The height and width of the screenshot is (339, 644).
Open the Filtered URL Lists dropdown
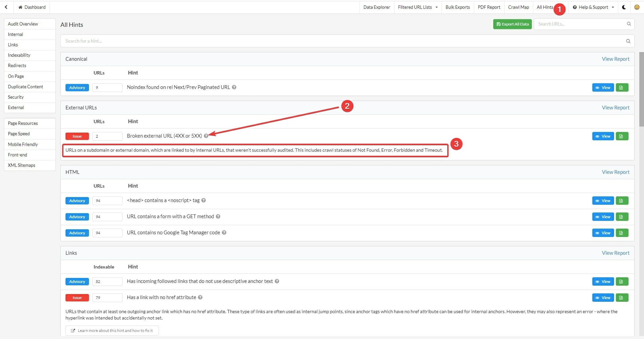[x=417, y=7]
